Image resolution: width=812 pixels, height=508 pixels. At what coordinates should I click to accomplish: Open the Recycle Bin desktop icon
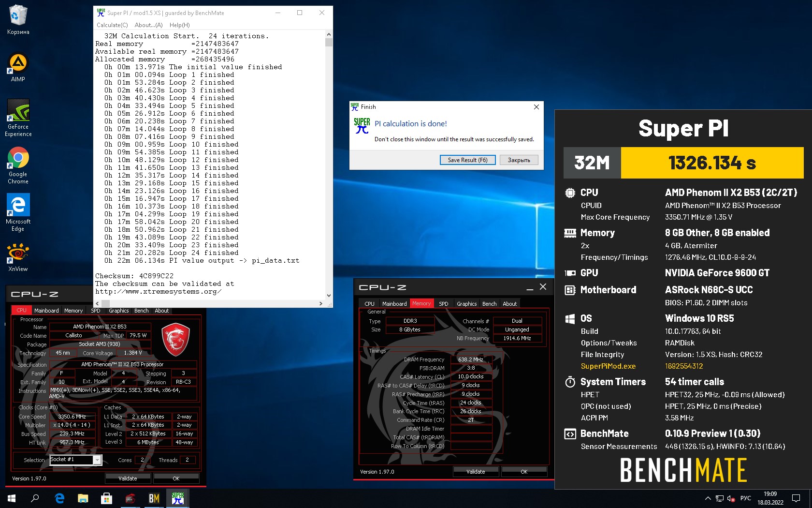(x=18, y=20)
